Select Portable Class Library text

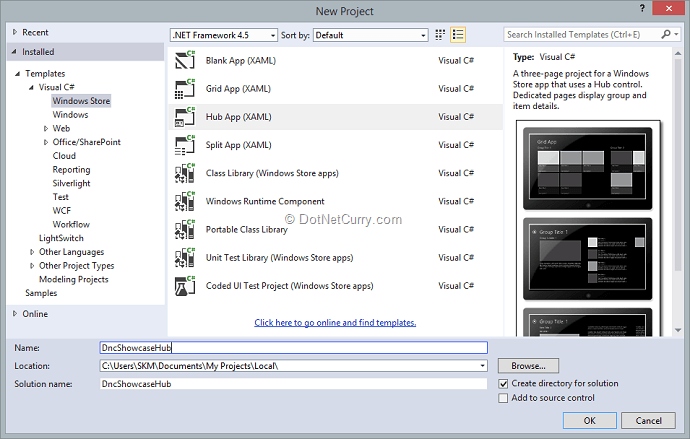click(x=246, y=229)
